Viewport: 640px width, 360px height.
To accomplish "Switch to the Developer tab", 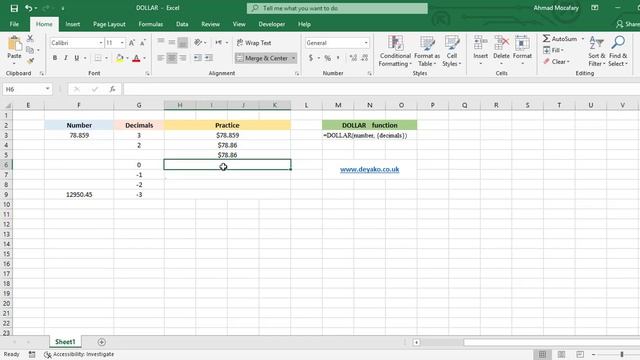I will pos(271,24).
